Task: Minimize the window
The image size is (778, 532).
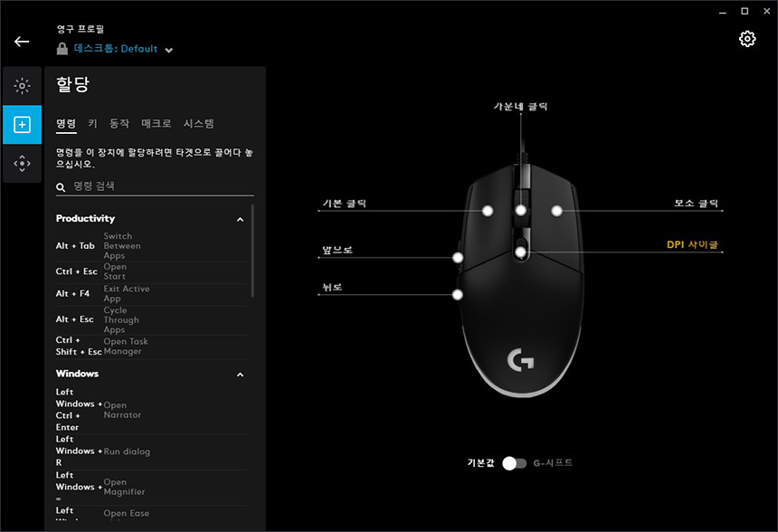Action: pyautogui.click(x=723, y=11)
